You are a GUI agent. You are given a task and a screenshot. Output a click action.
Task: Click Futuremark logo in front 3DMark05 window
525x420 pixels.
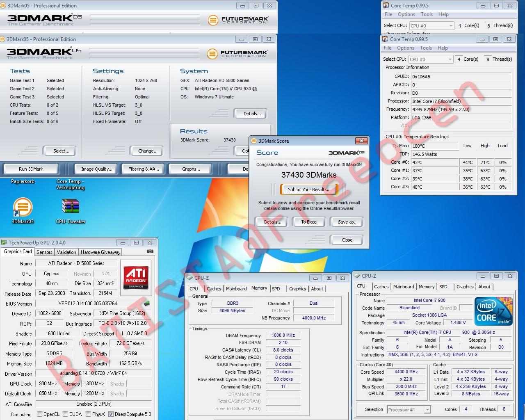pos(237,53)
